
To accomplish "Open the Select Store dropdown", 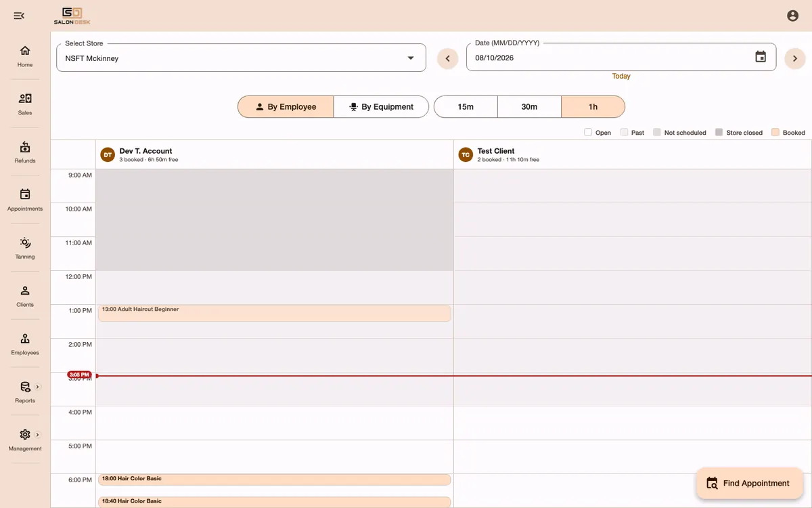I will click(x=242, y=58).
